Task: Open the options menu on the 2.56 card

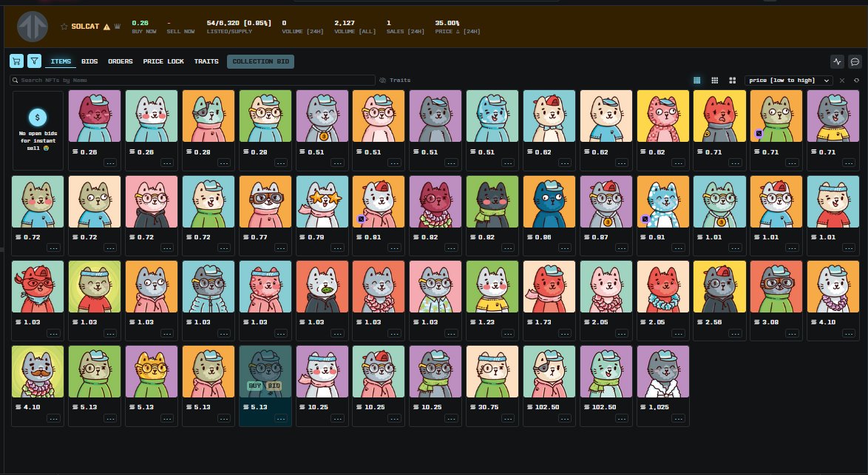Action: coord(735,333)
